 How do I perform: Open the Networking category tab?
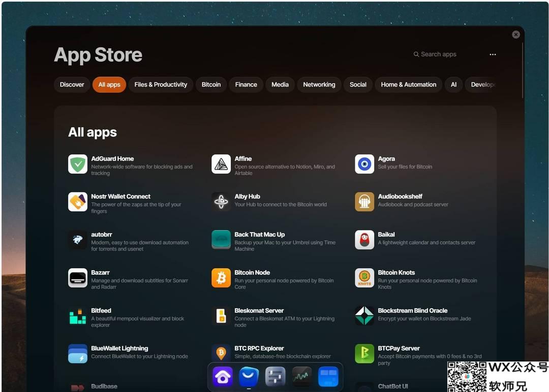[x=319, y=85]
